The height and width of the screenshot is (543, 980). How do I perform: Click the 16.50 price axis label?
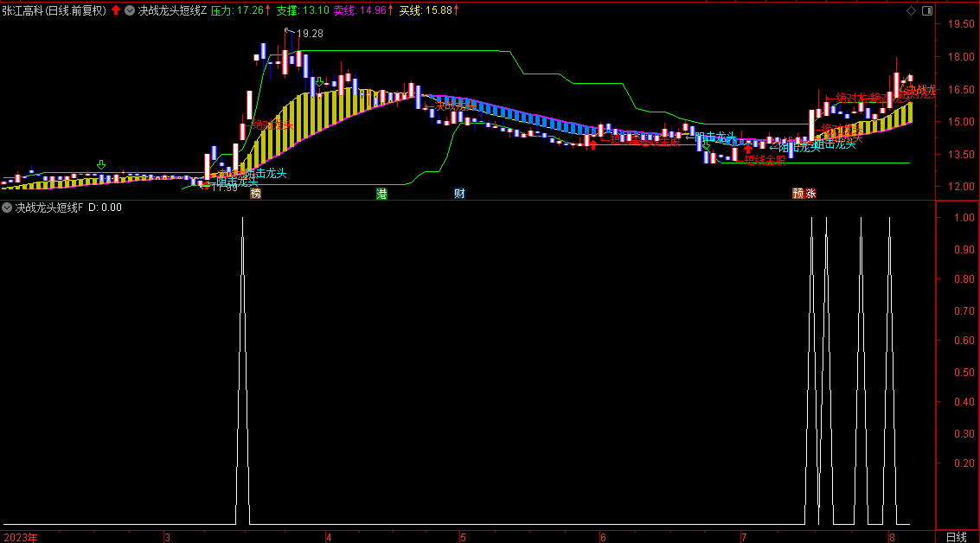click(x=961, y=89)
